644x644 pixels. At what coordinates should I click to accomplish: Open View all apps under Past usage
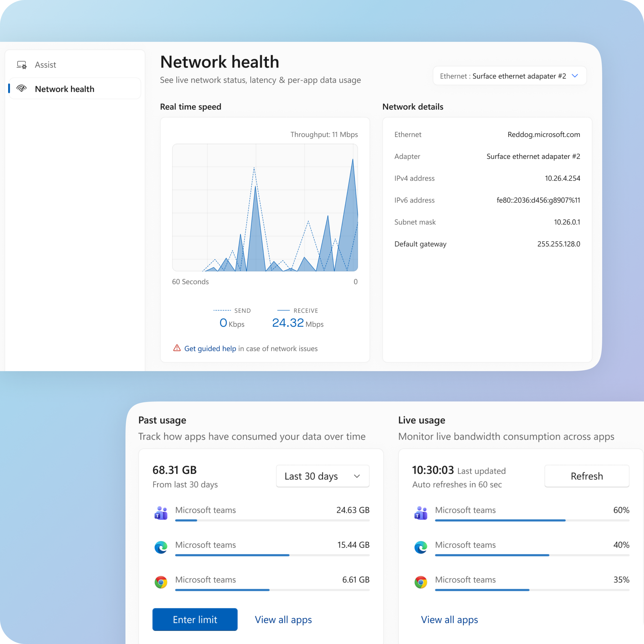pos(283,619)
